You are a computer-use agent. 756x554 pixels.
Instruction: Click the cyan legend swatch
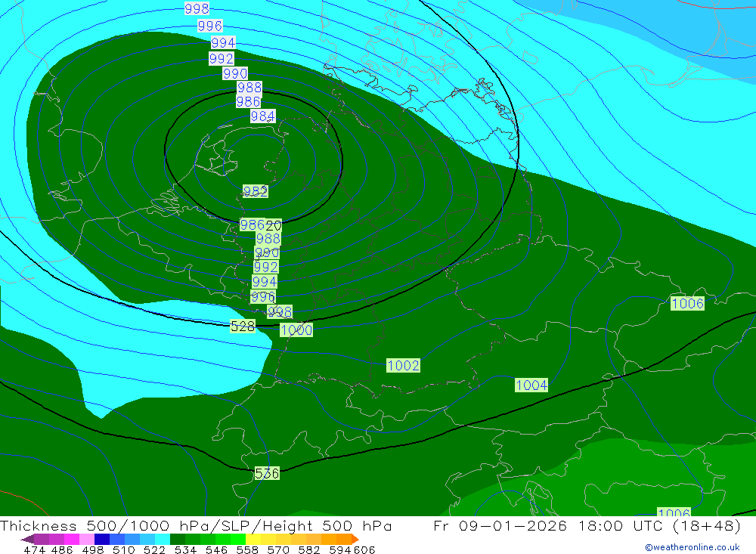[163, 539]
